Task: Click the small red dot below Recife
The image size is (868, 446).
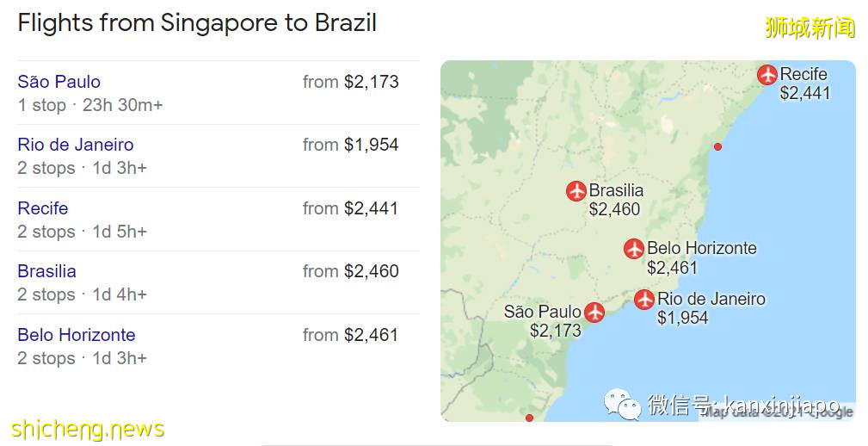Action: 717,147
